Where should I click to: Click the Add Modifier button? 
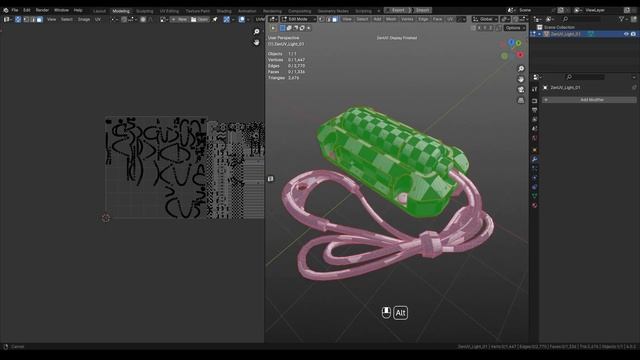click(589, 100)
